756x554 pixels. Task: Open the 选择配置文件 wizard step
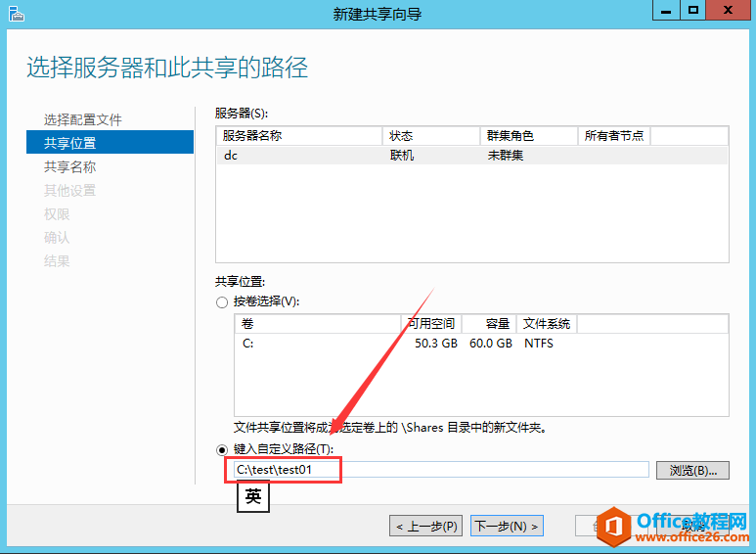click(x=83, y=119)
